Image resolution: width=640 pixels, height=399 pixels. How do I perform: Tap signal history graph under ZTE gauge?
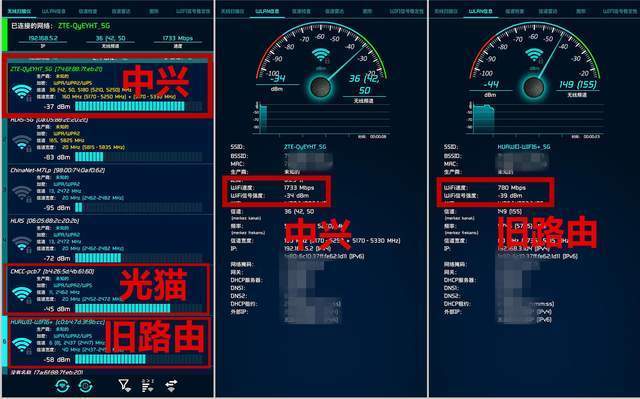(x=322, y=118)
